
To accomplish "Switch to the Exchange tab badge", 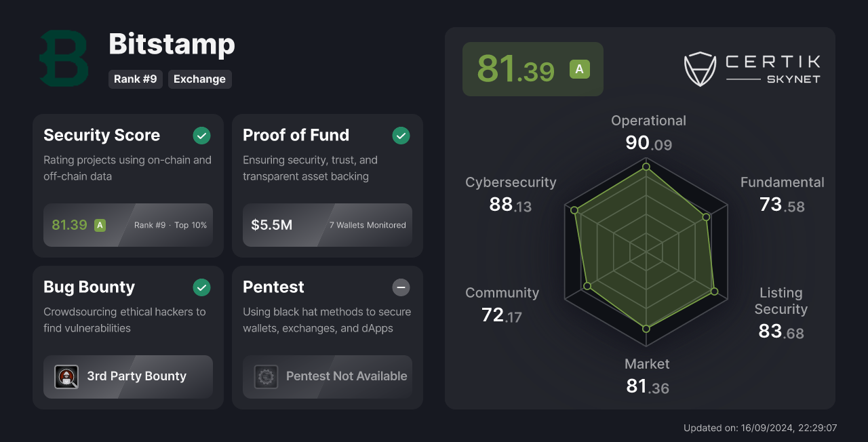I will [199, 79].
